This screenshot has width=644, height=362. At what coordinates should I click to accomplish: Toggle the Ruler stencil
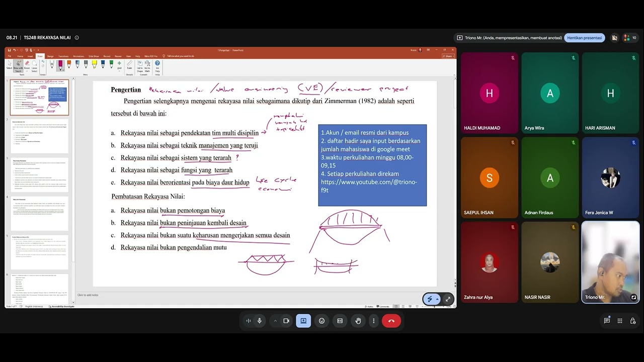(x=129, y=65)
